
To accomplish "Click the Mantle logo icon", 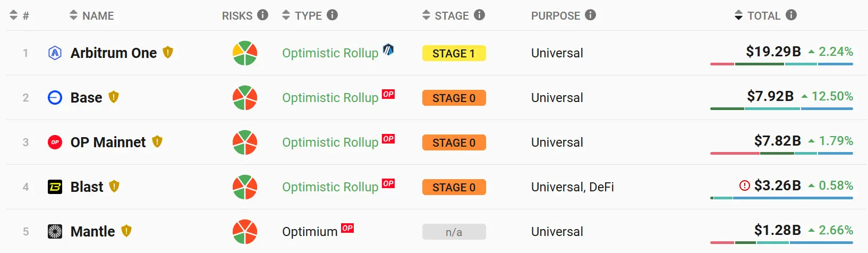I will click(x=55, y=232).
